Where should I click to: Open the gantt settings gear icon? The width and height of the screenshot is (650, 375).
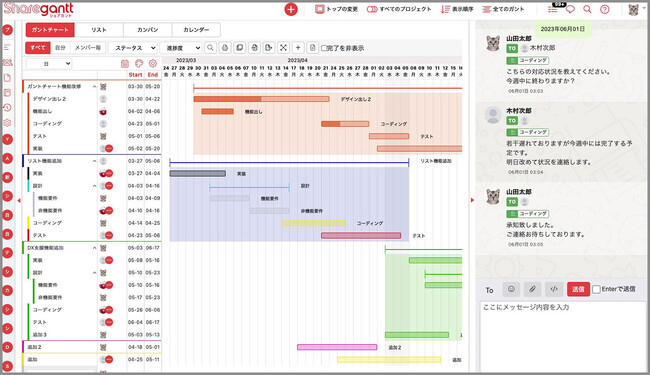click(x=153, y=63)
